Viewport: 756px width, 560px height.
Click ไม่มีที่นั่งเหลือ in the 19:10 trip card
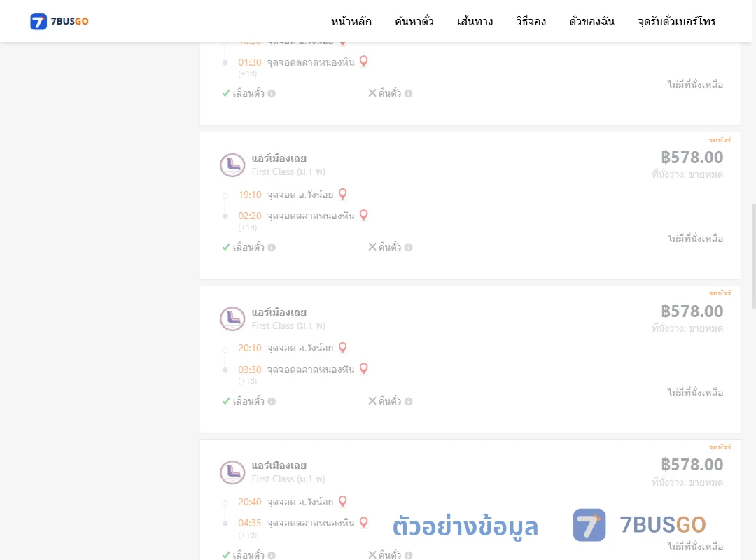(x=695, y=238)
